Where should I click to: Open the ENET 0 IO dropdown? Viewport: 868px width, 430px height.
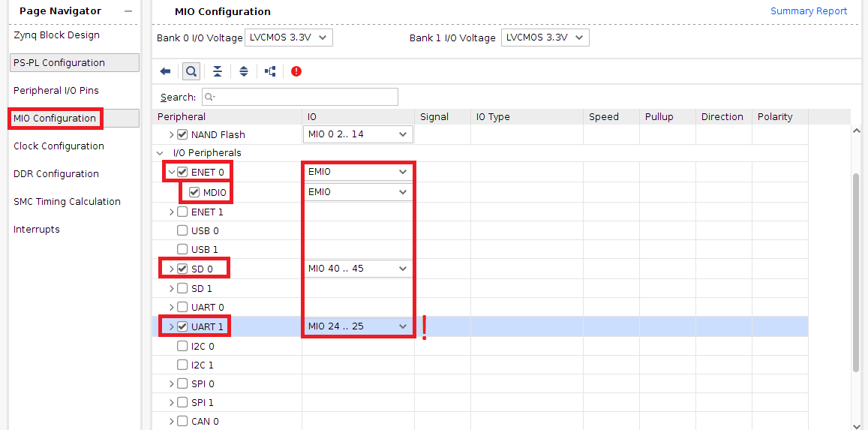pos(358,172)
